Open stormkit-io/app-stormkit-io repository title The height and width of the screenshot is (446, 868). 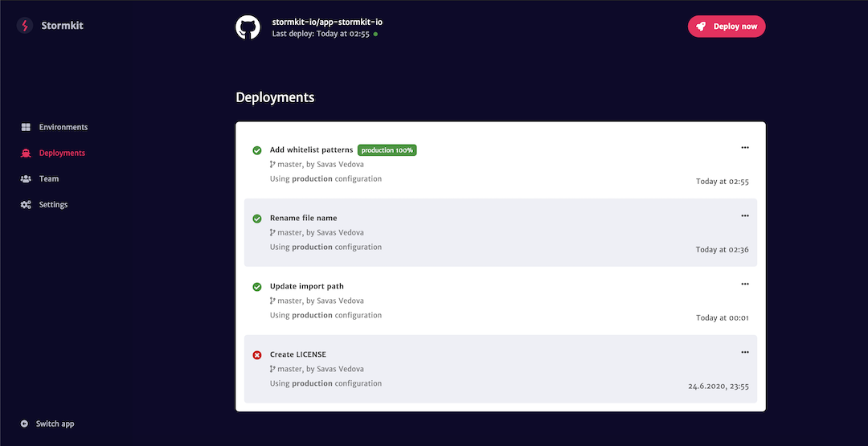tap(328, 23)
